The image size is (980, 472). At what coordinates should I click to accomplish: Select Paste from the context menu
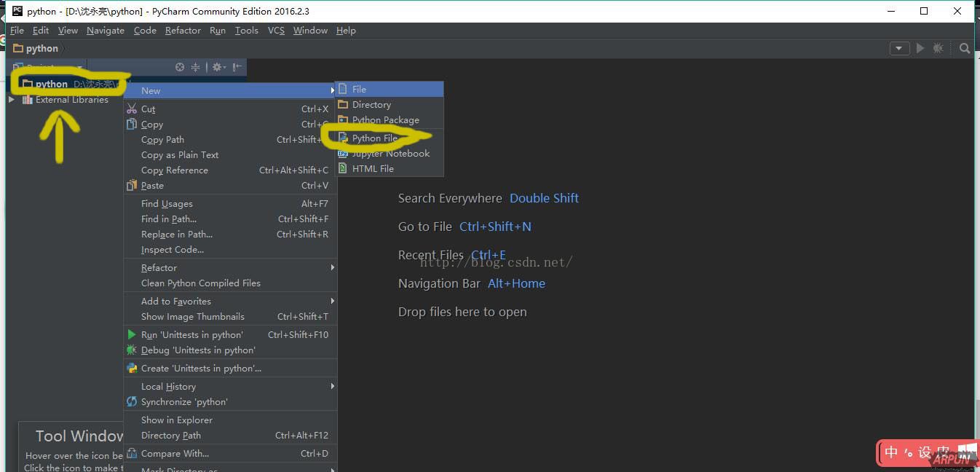pyautogui.click(x=153, y=185)
